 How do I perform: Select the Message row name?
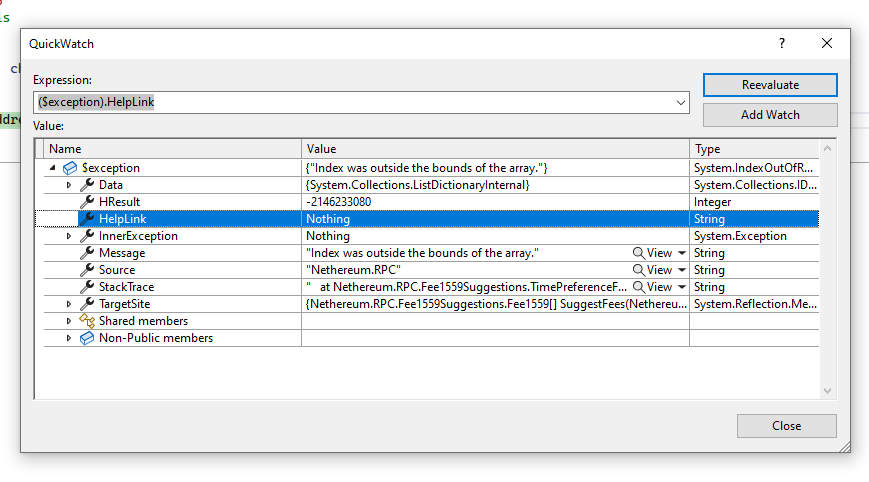point(122,253)
